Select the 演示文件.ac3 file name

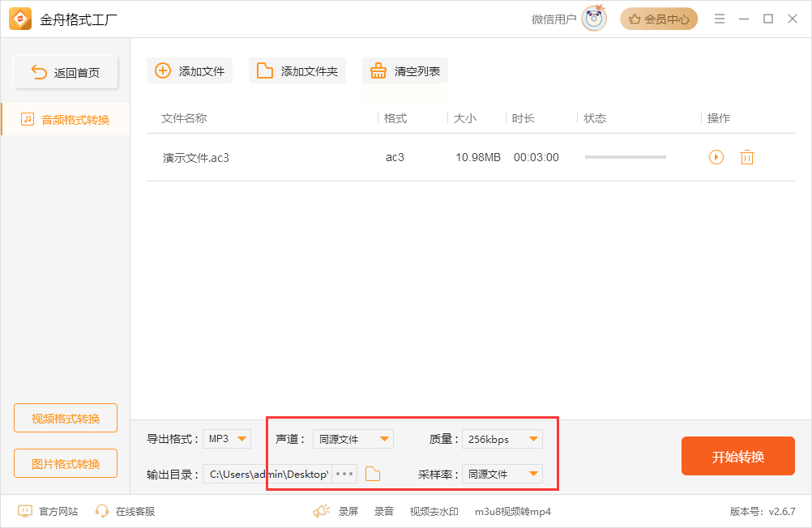pyautogui.click(x=196, y=157)
